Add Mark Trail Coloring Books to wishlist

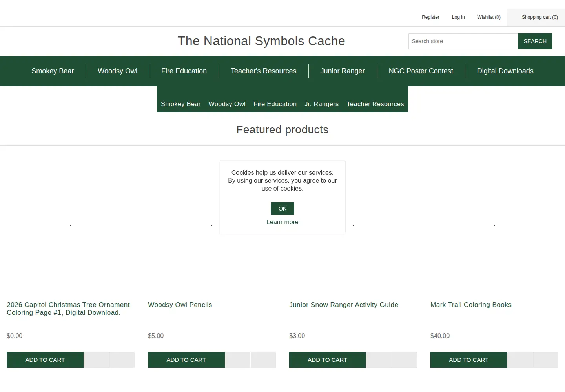pyautogui.click(x=546, y=360)
